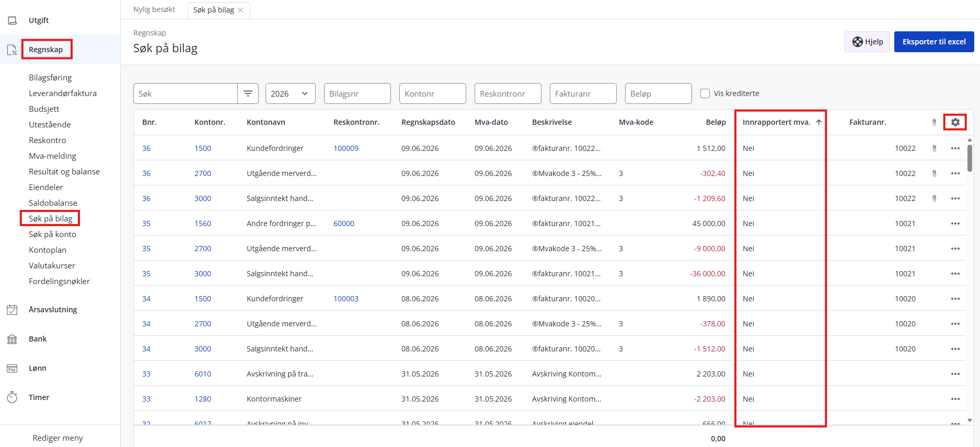Click description cell 'Avskriving Kontom...' for account 6010

[x=567, y=374]
